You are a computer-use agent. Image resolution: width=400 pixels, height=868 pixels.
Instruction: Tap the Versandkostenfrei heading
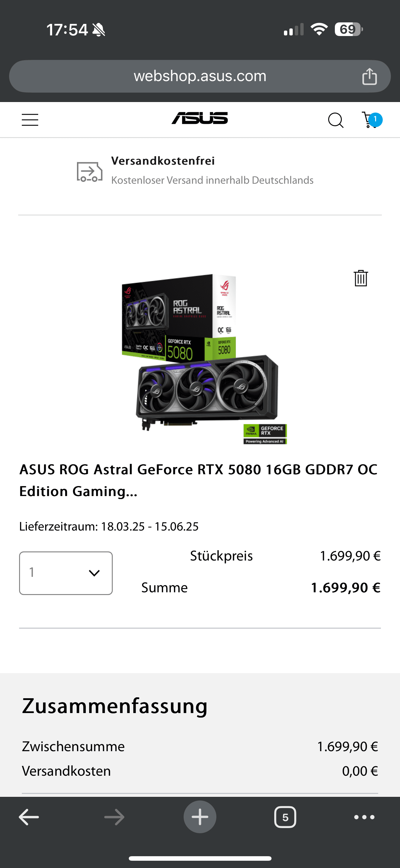(x=163, y=161)
